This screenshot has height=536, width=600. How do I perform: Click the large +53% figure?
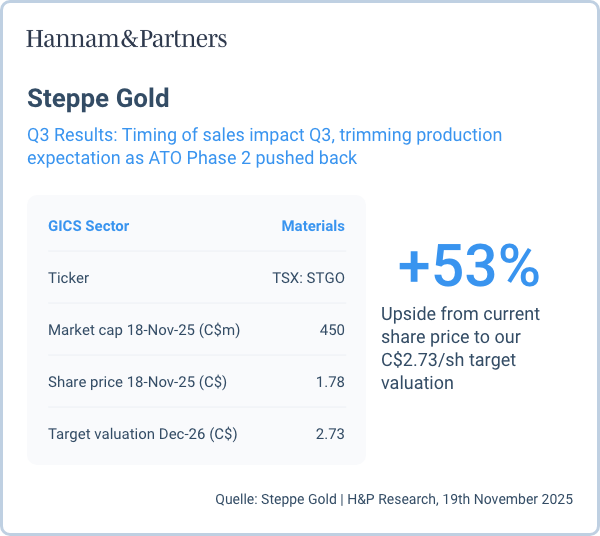click(468, 265)
